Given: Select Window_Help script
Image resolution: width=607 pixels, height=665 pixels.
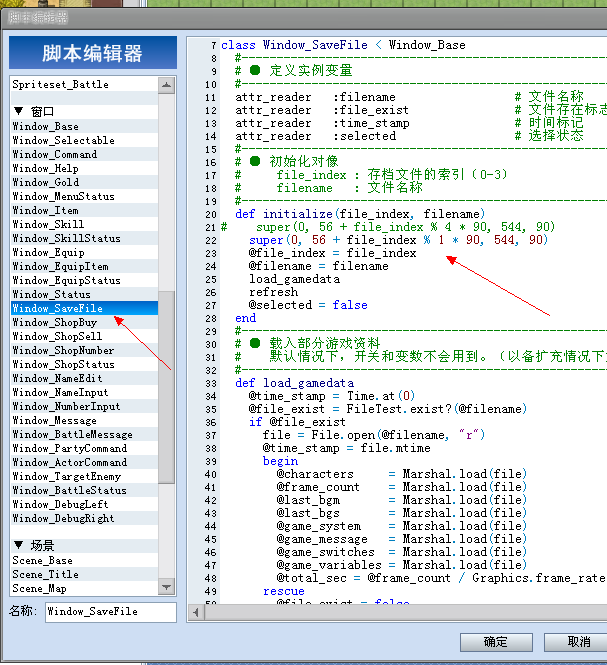Looking at the screenshot, I should coord(84,168).
